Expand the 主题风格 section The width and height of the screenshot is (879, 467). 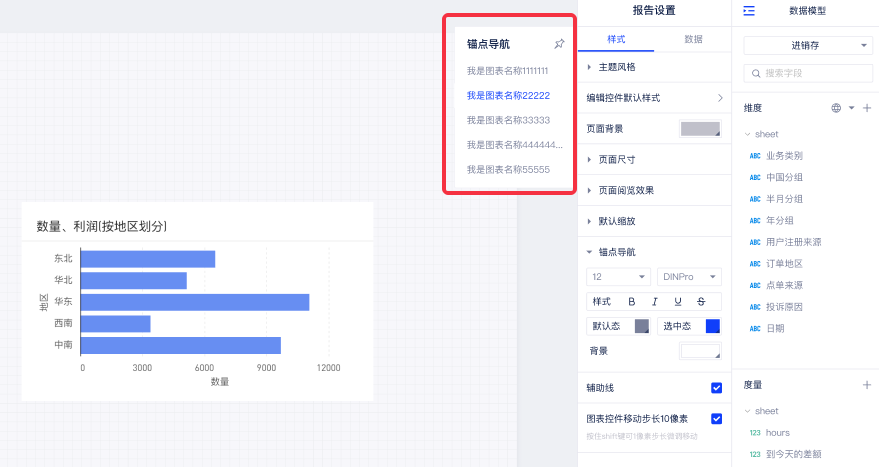[x=616, y=67]
